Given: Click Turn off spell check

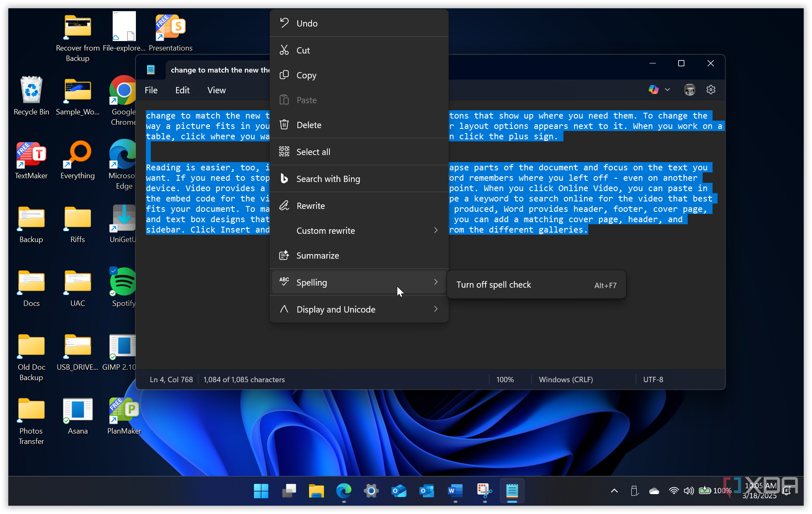Looking at the screenshot, I should (x=536, y=285).
